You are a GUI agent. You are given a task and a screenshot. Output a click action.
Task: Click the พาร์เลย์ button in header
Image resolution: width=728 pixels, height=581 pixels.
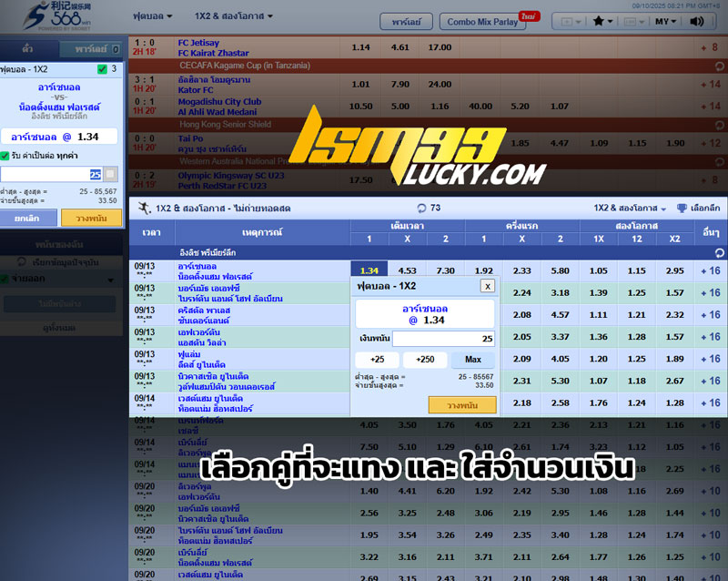(406, 22)
